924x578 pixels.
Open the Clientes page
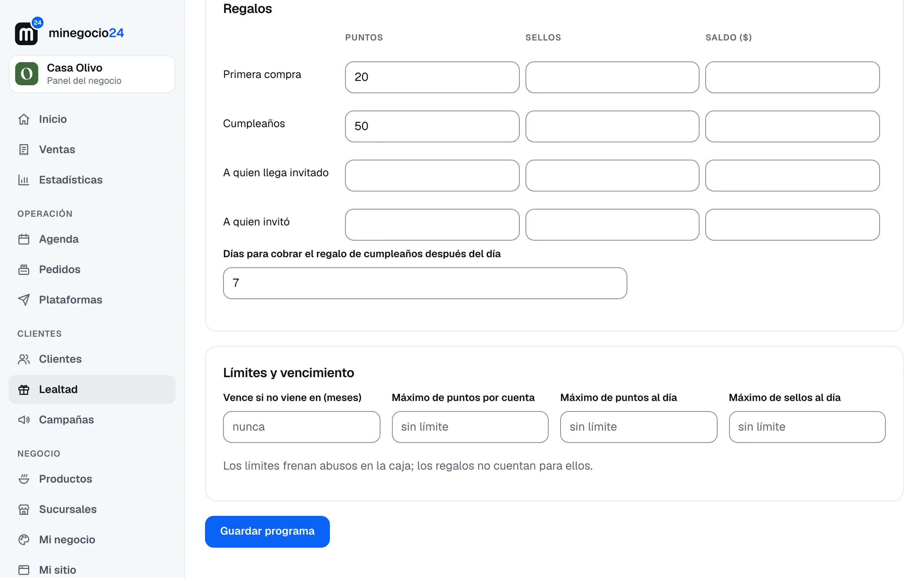[92, 359]
